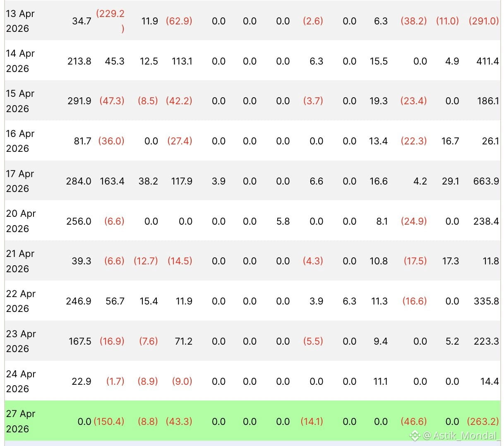Click the (263.2) total for 27 Apr
This screenshot has height=446, width=504.
point(483,421)
